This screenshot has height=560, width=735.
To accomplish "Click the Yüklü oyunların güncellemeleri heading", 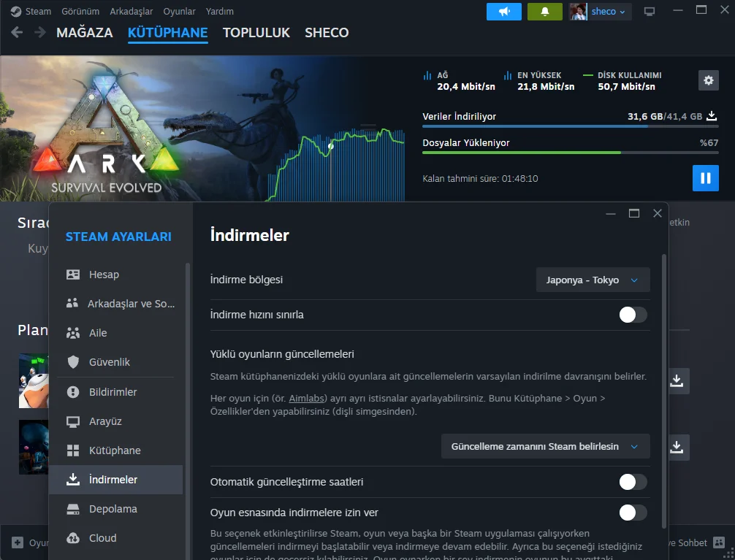I will [x=282, y=354].
